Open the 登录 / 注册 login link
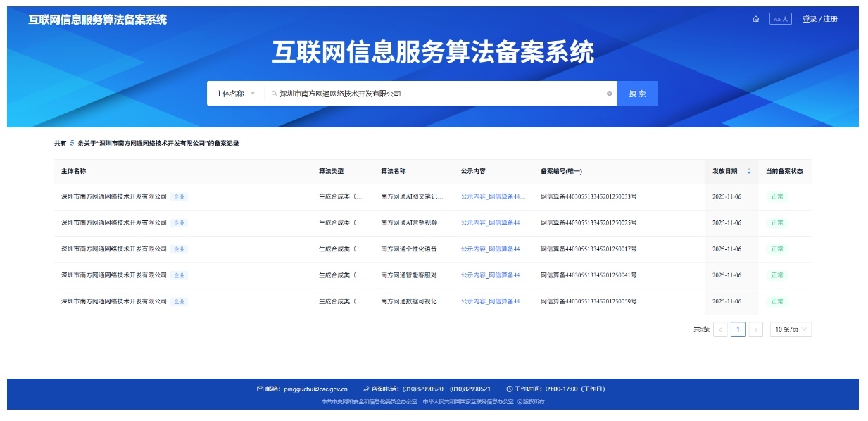The image size is (868, 421). (x=819, y=19)
